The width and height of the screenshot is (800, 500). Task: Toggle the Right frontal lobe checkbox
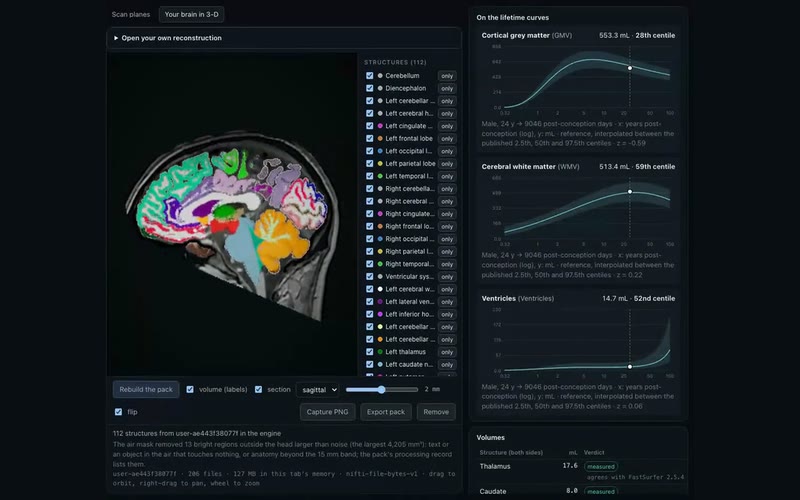click(369, 226)
